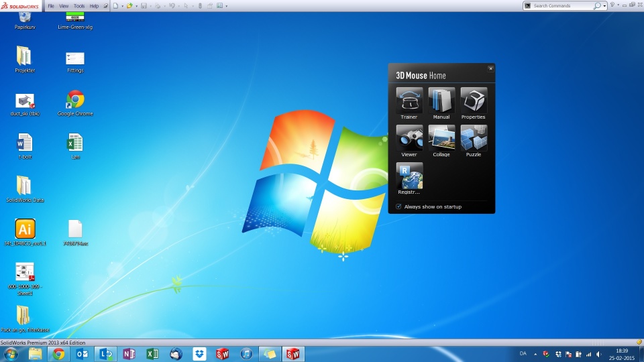Click the Search Commands input field
This screenshot has height=362, width=644.
tap(562, 6)
